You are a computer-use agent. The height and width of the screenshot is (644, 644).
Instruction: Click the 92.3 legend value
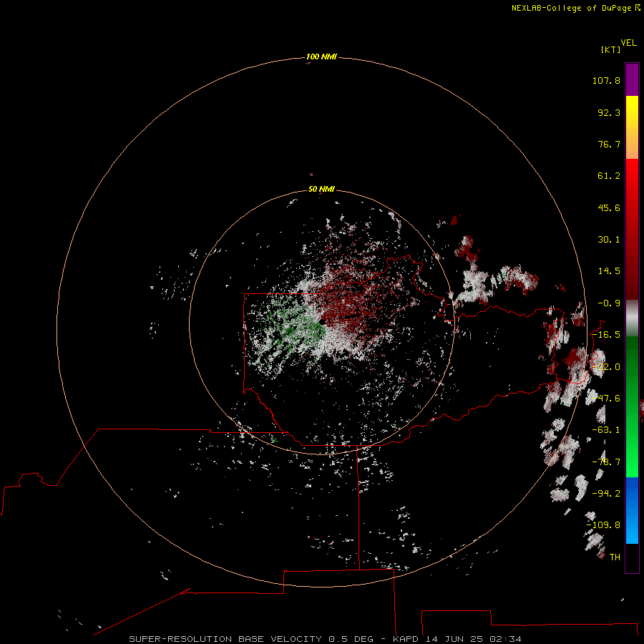click(x=609, y=112)
